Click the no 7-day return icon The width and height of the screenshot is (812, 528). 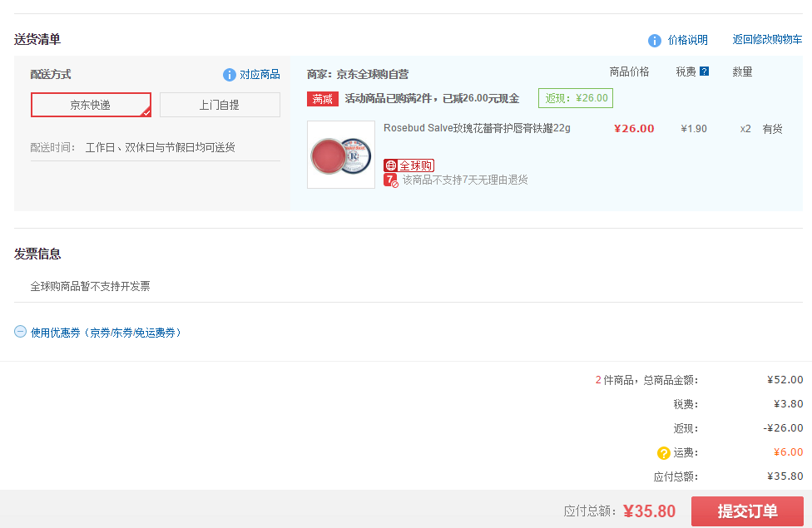[x=391, y=180]
